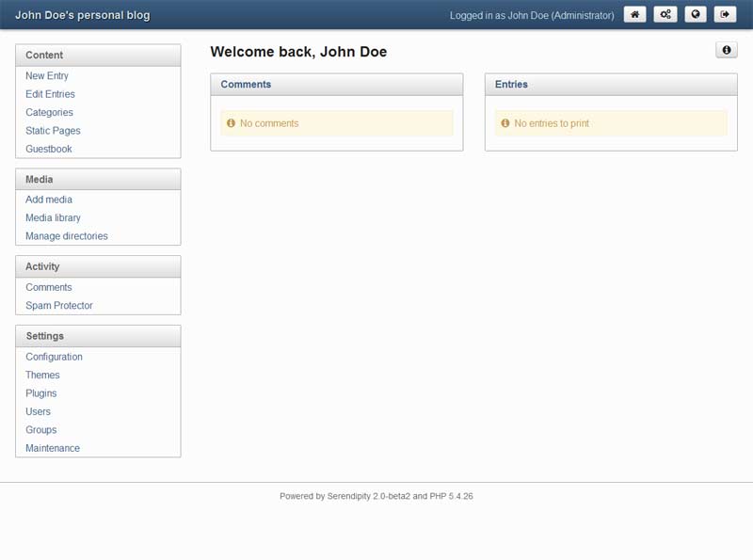
Task: Select Themes in the Settings menu
Action: tap(42, 376)
